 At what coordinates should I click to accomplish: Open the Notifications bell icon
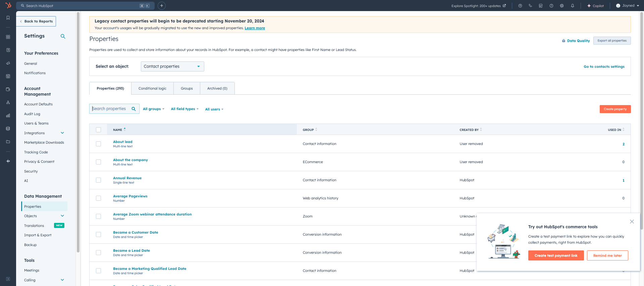click(573, 6)
